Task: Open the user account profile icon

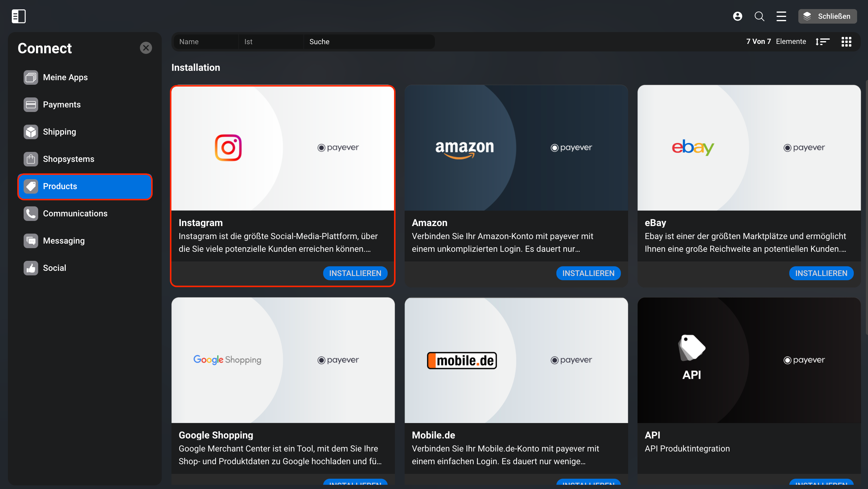Action: [x=737, y=16]
